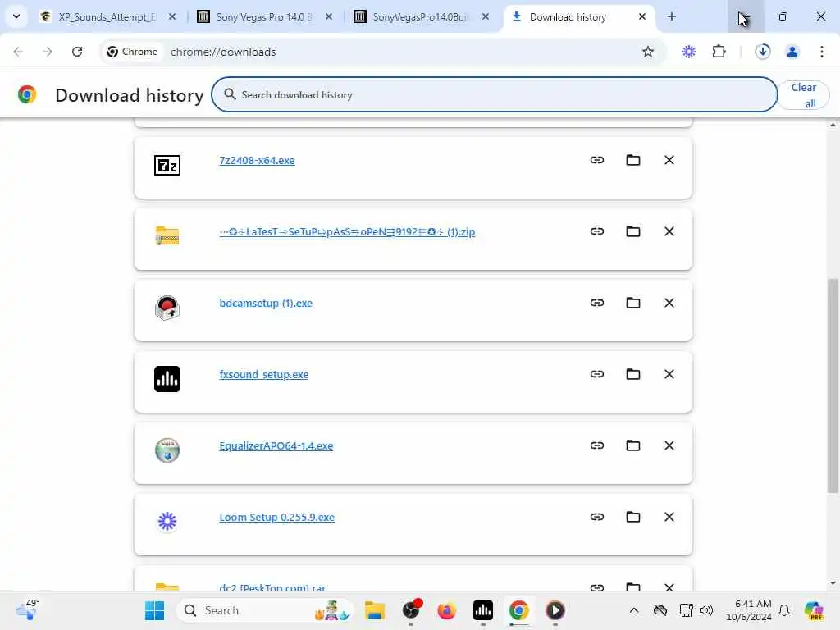The image size is (840, 630).
Task: Switch to the SonyVegasPro14.0Build tab
Action: pyautogui.click(x=420, y=16)
